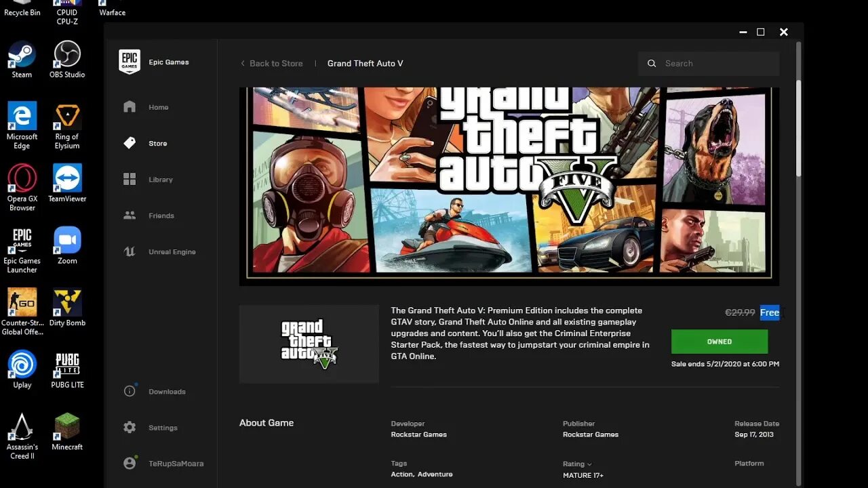Go to the Store menu label

click(x=158, y=143)
